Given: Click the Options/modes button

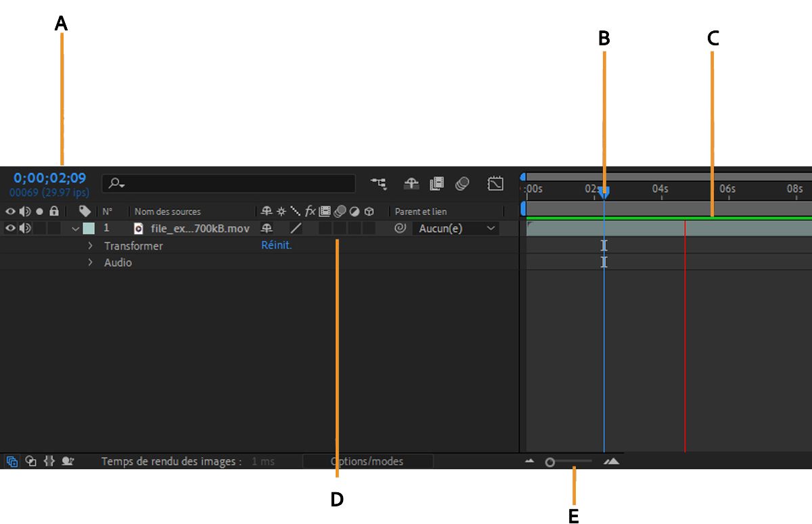Looking at the screenshot, I should pos(367,461).
